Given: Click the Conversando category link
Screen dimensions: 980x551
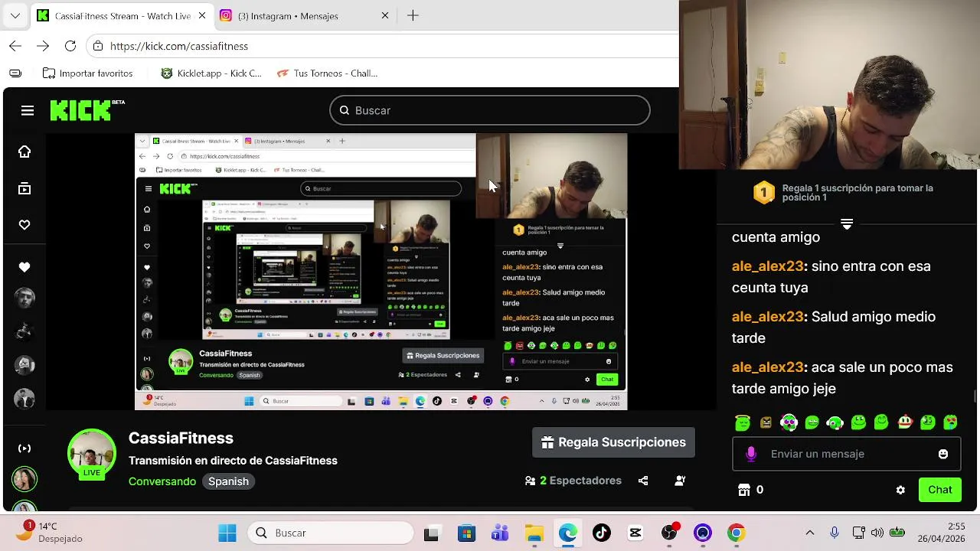Looking at the screenshot, I should tap(162, 481).
